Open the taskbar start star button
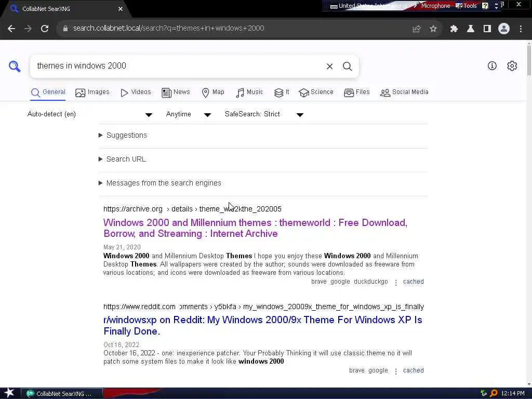 pos(9,393)
